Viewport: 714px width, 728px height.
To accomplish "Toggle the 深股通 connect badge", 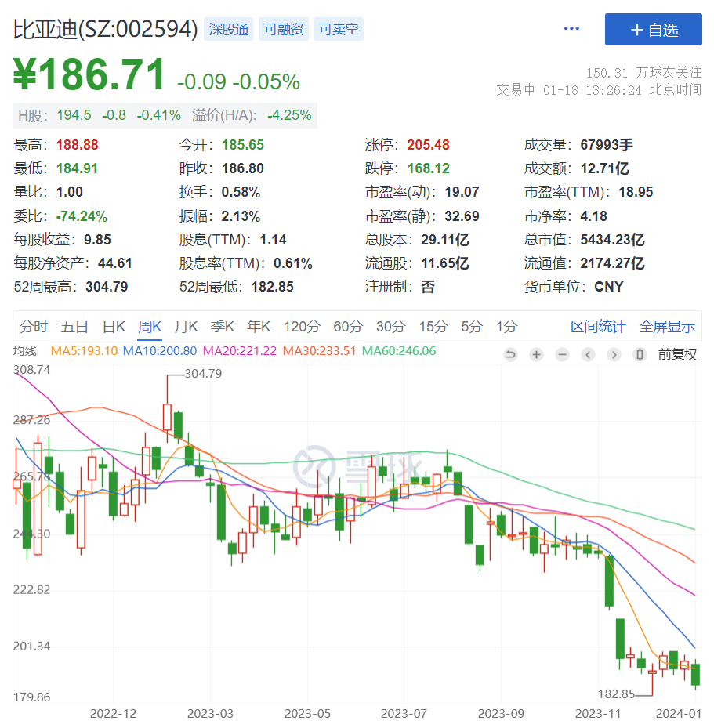I will [x=228, y=29].
